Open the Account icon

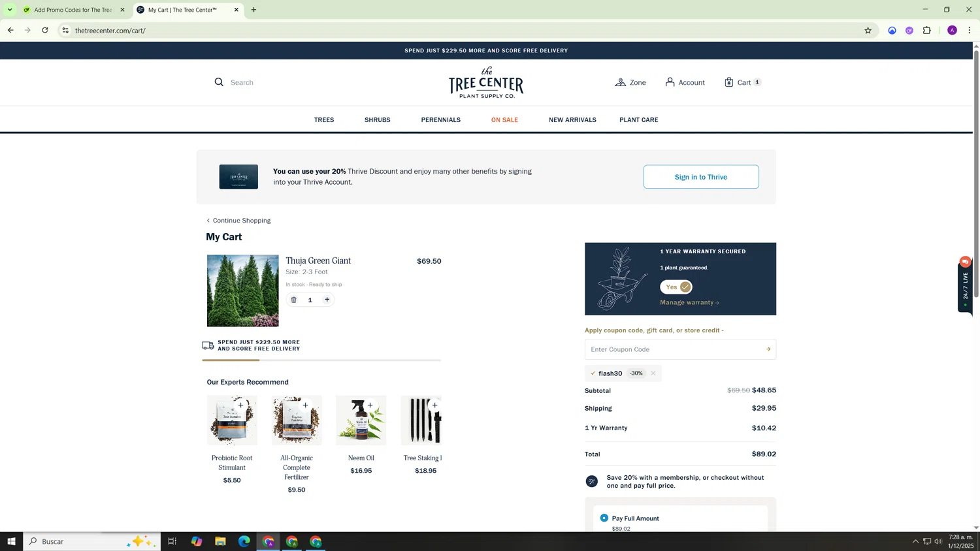(670, 82)
